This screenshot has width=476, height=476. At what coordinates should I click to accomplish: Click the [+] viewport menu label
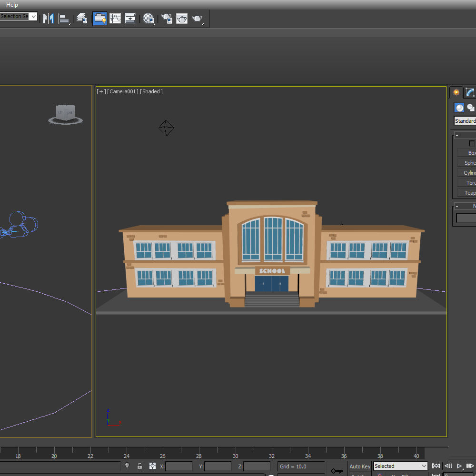[101, 91]
